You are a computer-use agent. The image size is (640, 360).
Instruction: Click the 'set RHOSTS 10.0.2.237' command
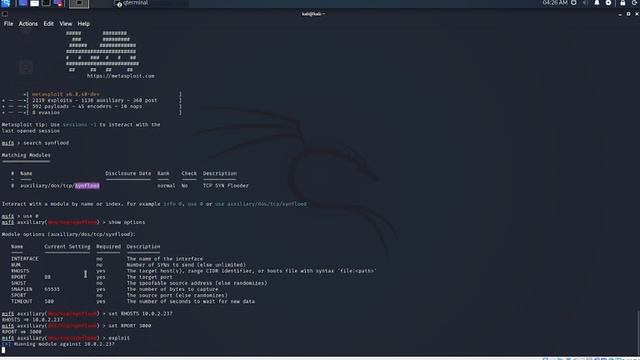(x=140, y=313)
